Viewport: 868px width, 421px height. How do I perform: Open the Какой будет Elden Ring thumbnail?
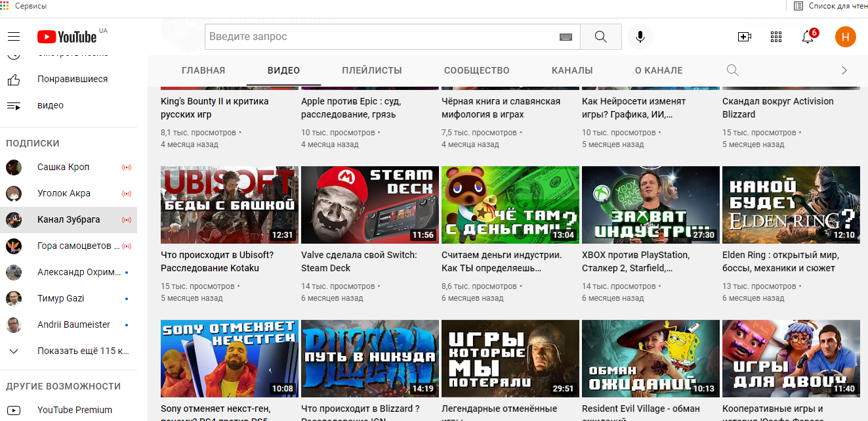click(791, 205)
